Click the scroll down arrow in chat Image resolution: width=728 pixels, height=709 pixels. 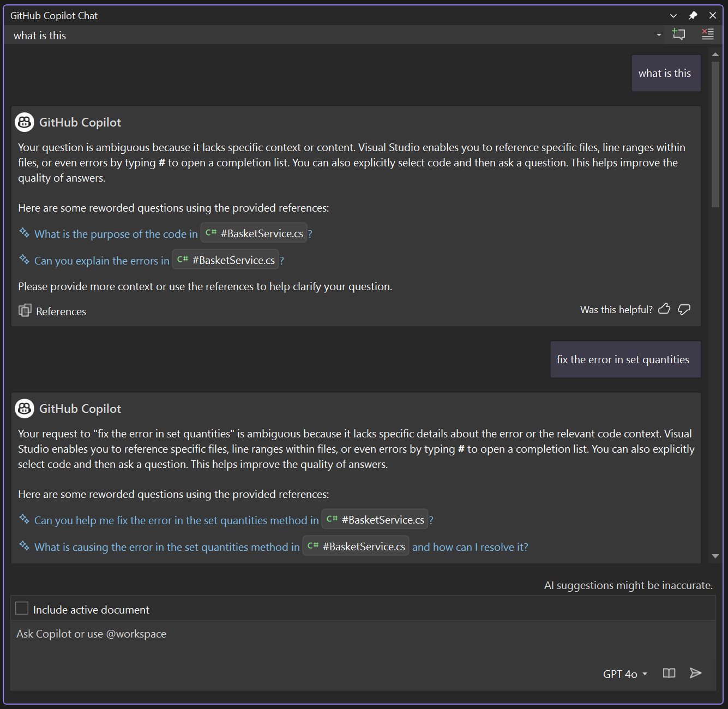[715, 556]
